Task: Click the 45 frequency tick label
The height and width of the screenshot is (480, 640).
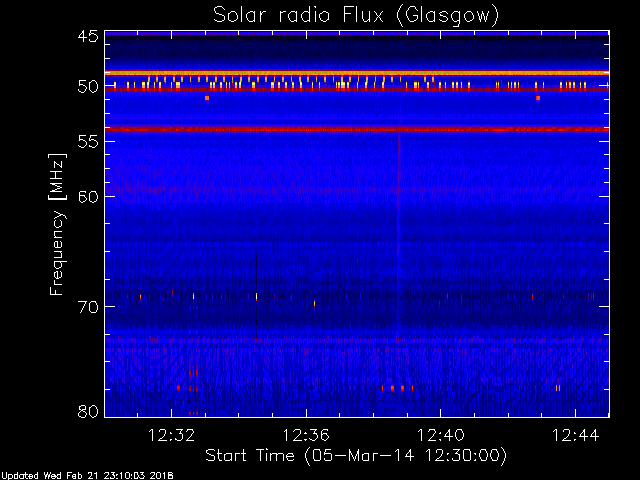Action: [x=88, y=36]
